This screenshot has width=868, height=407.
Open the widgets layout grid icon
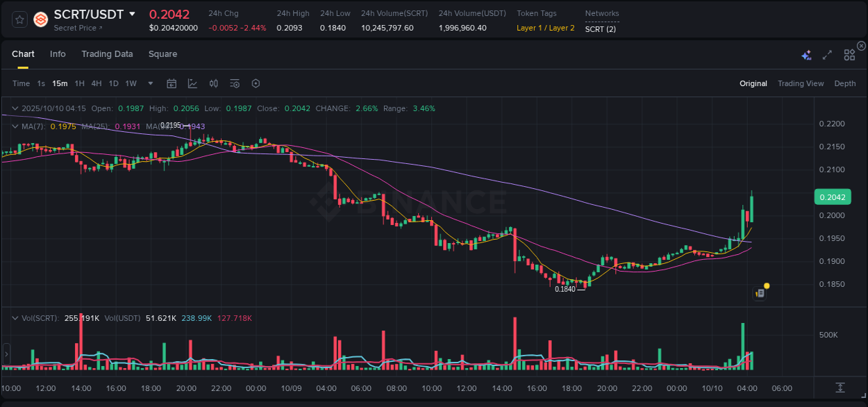849,53
